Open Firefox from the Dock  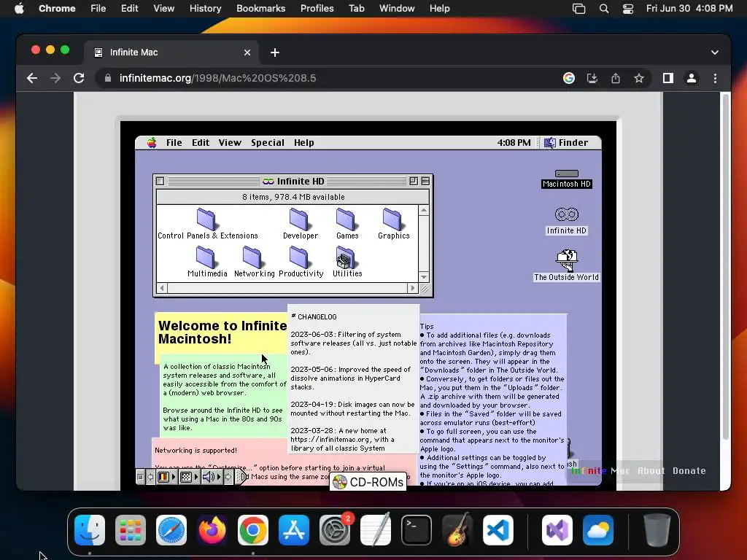212,529
